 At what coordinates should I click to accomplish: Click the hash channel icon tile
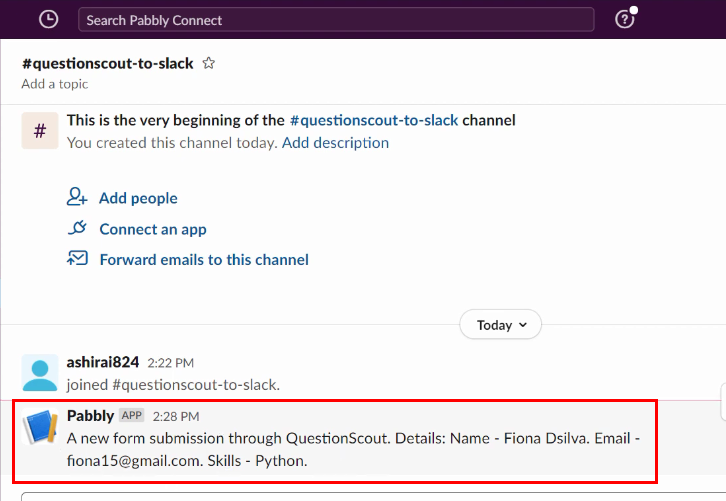click(x=40, y=131)
